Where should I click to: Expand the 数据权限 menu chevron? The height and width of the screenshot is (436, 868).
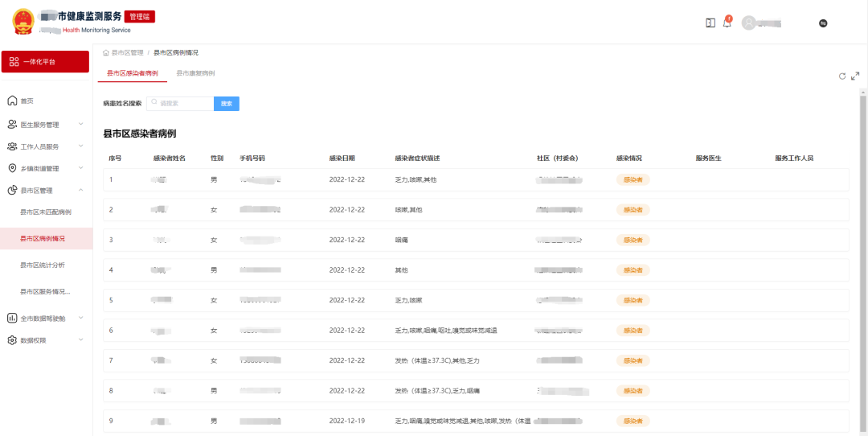pyautogui.click(x=80, y=340)
